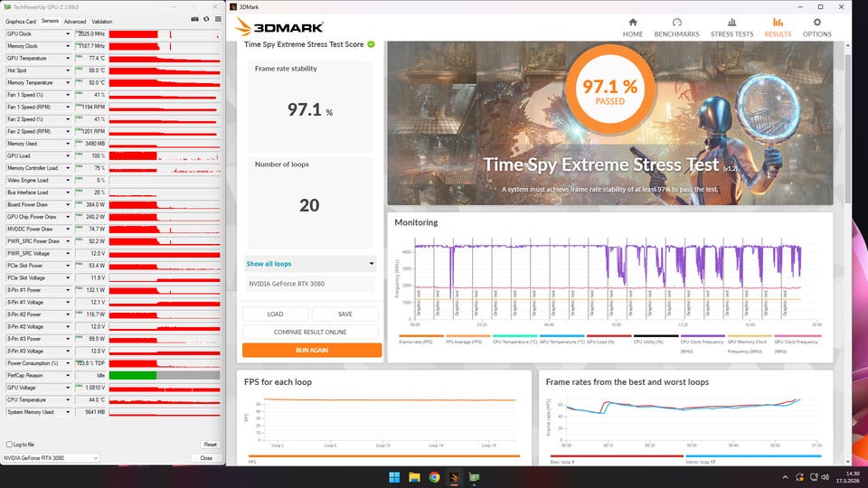Viewport: 868px width, 488px height.
Task: Select the Sensors tab in GPU-Z
Action: pos(50,21)
